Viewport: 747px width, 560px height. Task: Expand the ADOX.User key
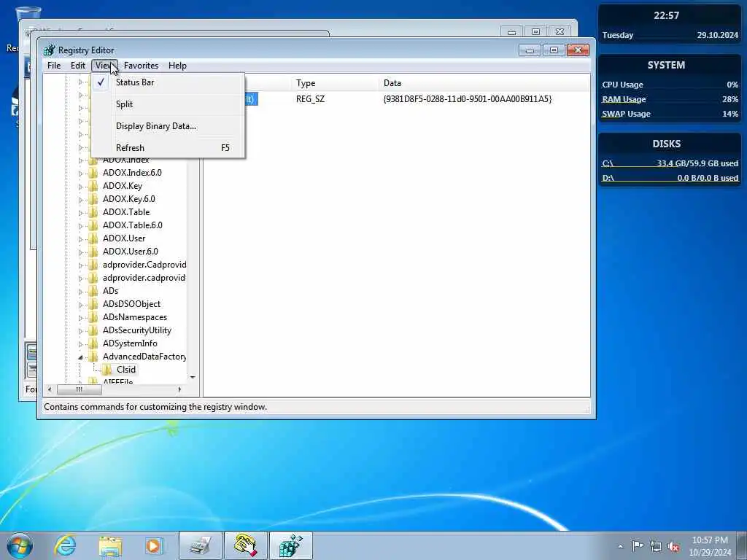tap(80, 238)
